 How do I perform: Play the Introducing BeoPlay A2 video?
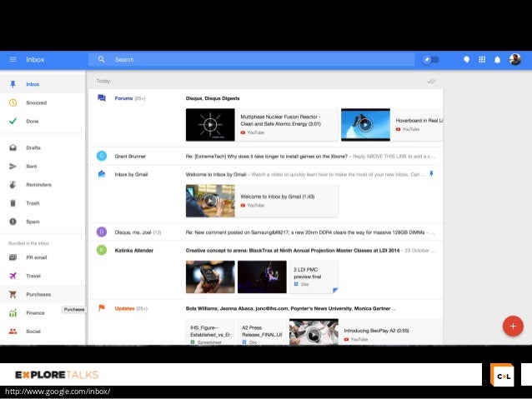click(314, 332)
